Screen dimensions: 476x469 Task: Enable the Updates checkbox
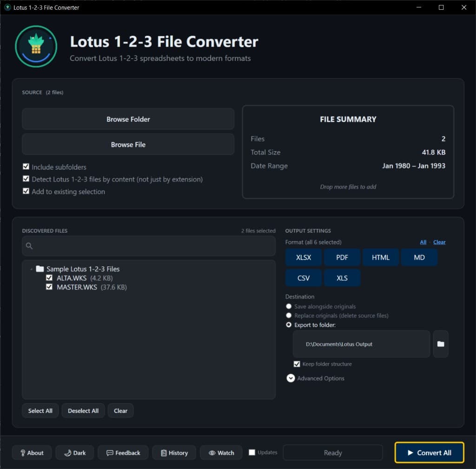pos(252,452)
